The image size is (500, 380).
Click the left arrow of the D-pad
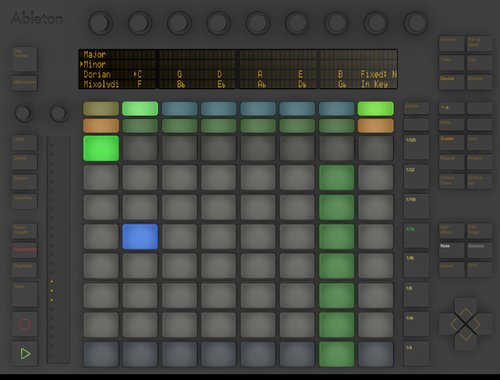(x=448, y=324)
